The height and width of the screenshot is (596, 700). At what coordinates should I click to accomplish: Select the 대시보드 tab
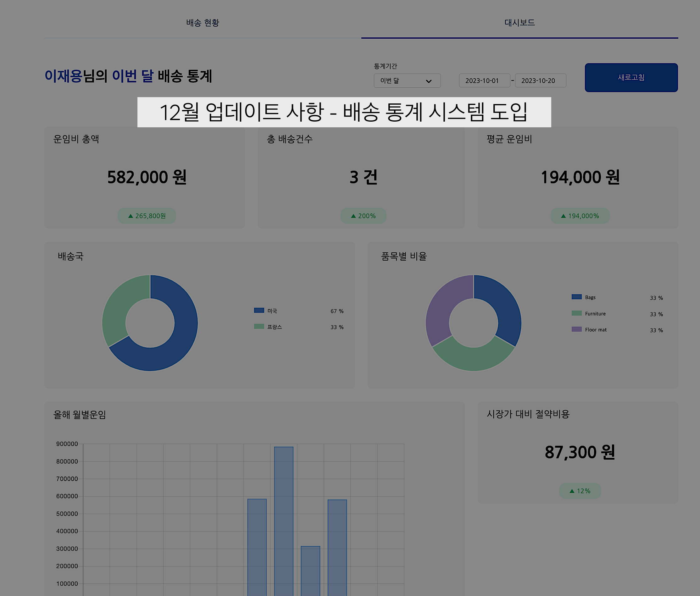pos(519,23)
